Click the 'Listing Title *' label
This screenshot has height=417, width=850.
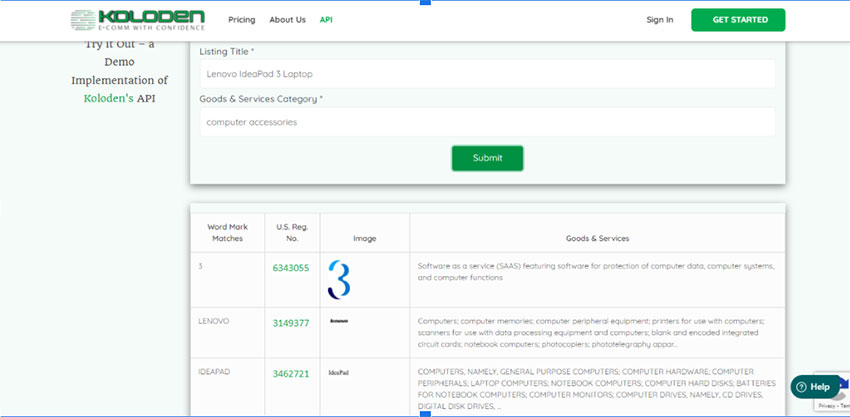(x=227, y=52)
